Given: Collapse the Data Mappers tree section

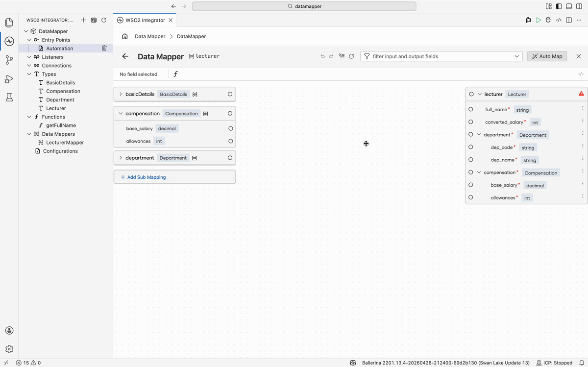Looking at the screenshot, I should click(29, 134).
